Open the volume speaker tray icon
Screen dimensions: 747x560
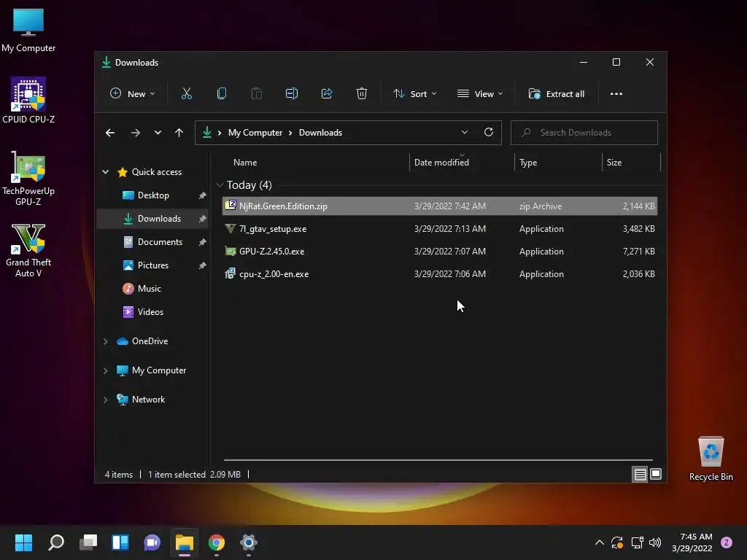(655, 542)
